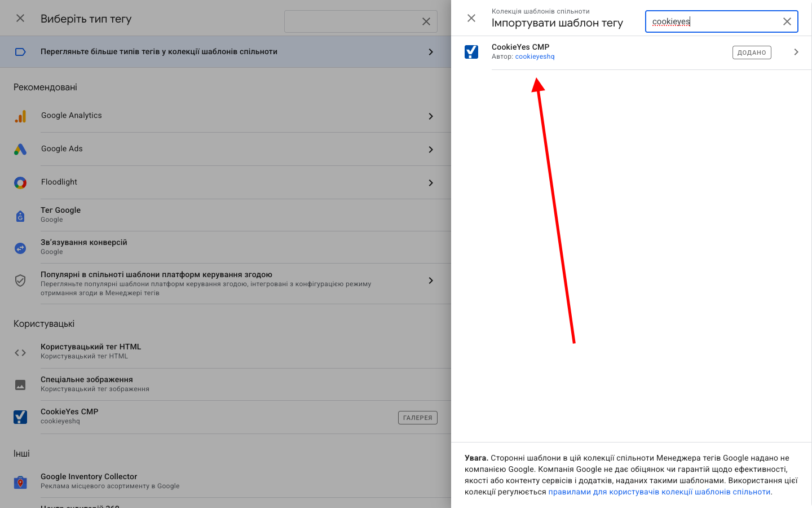Expand Google Ads chevron
Screen dimensions: 812x508
click(431, 150)
